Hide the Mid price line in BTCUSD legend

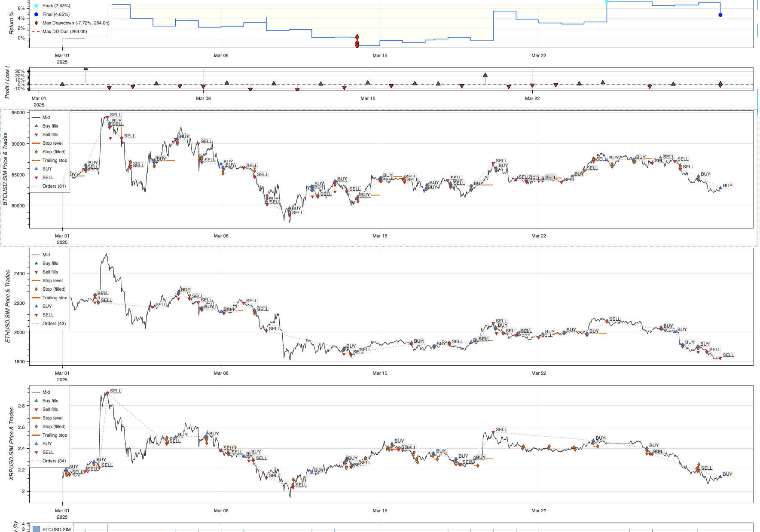pyautogui.click(x=46, y=117)
